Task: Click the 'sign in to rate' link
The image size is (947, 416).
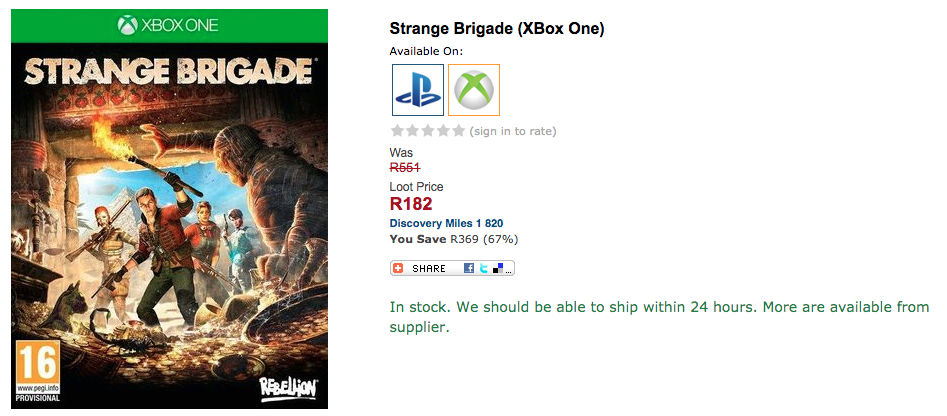Action: (x=512, y=131)
